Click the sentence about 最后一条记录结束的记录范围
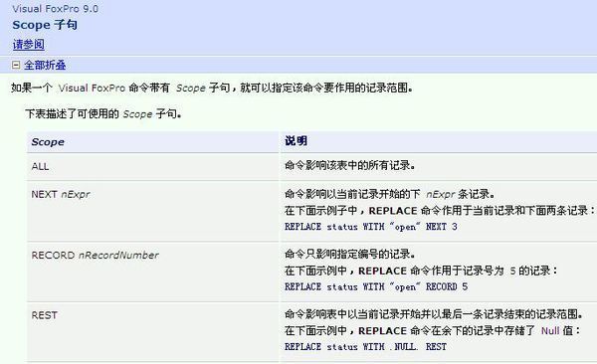 pyautogui.click(x=434, y=314)
